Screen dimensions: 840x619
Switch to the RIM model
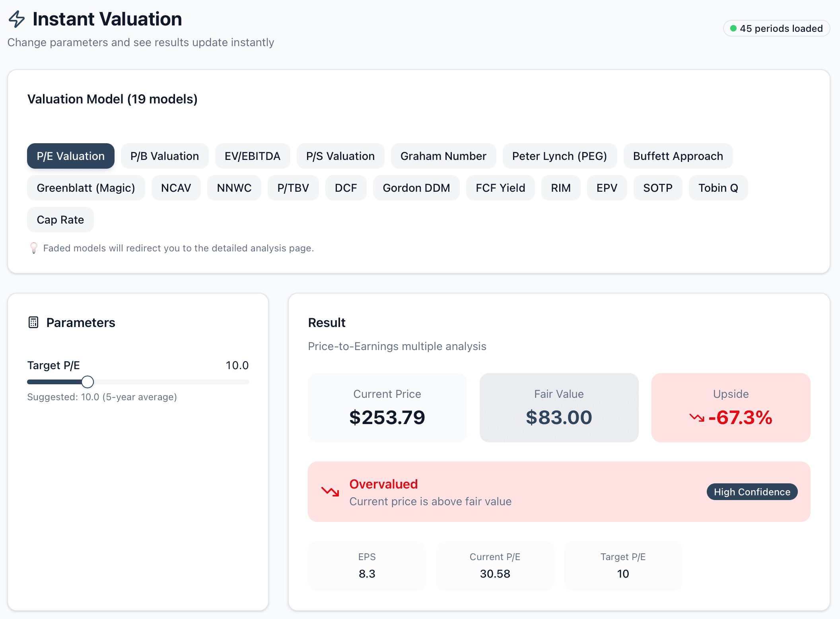click(561, 188)
